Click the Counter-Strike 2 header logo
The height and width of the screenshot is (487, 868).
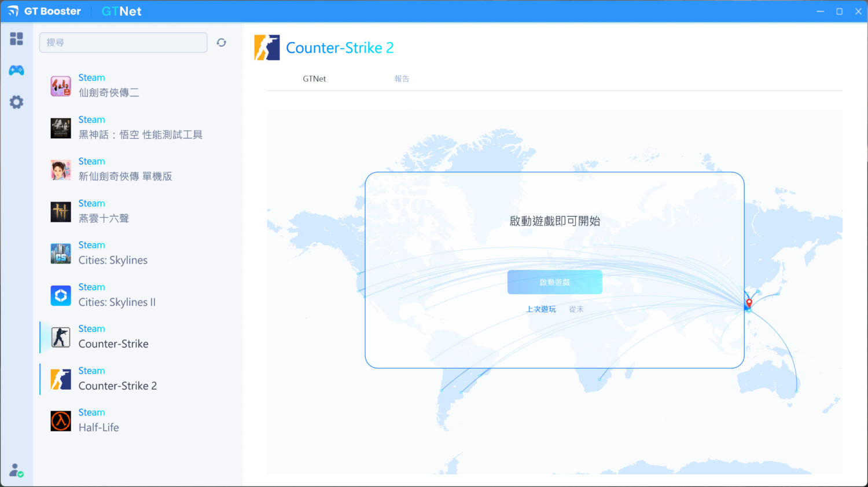(267, 47)
